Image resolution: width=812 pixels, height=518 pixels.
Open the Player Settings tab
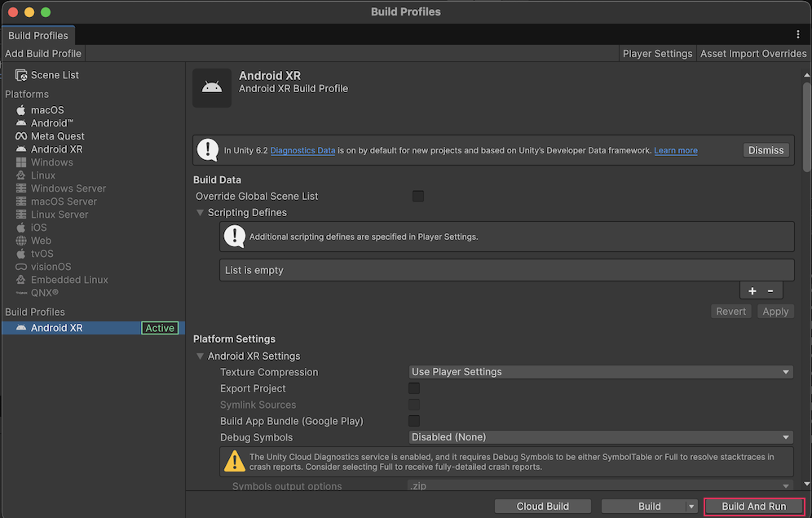pyautogui.click(x=657, y=54)
